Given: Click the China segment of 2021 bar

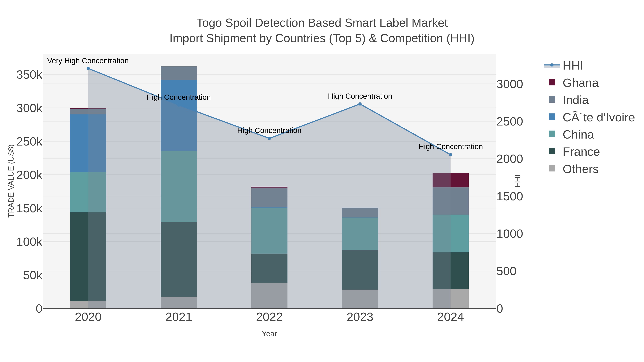Looking at the screenshot, I should click(x=179, y=187).
